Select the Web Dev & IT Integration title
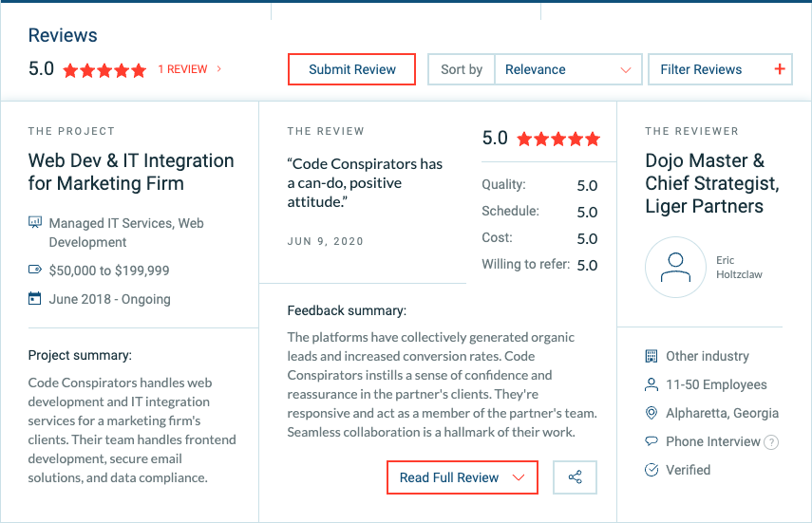812x523 pixels. 131,172
